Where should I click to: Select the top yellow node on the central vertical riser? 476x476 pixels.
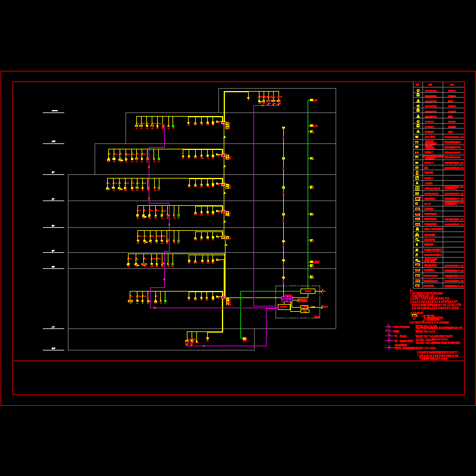283,128
